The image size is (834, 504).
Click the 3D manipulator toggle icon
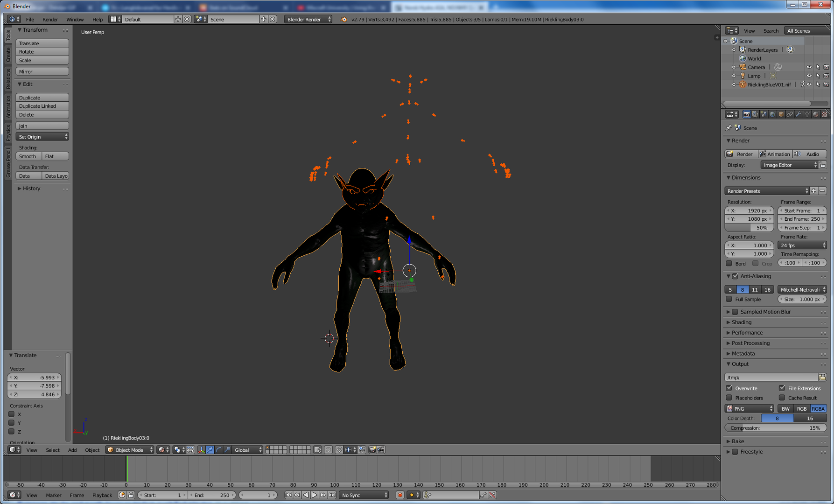[201, 450]
